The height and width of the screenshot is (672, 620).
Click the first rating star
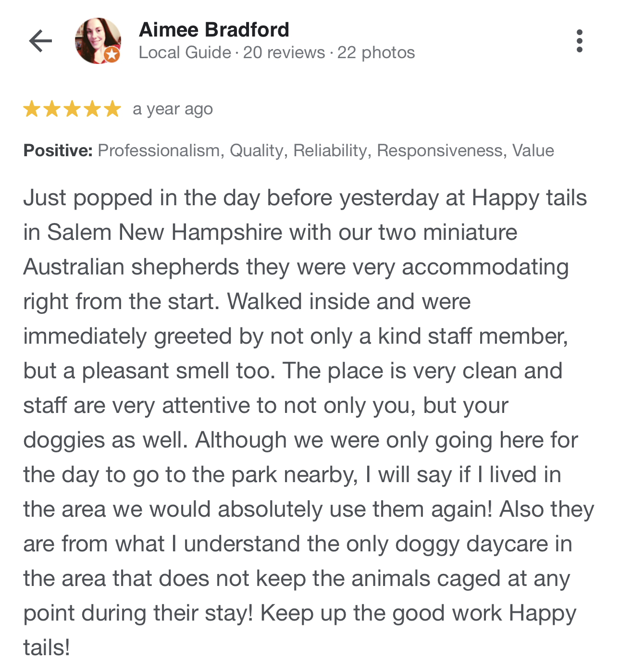(32, 109)
